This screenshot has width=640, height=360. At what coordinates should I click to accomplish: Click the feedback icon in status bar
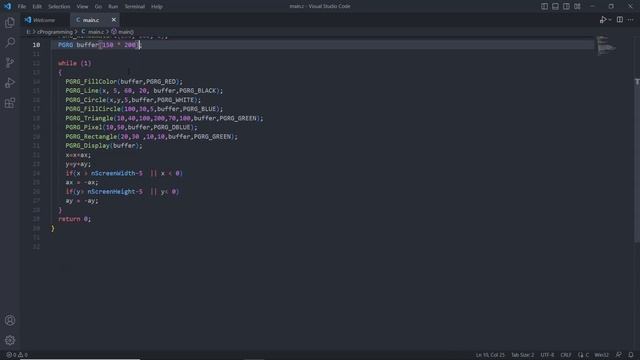point(619,355)
